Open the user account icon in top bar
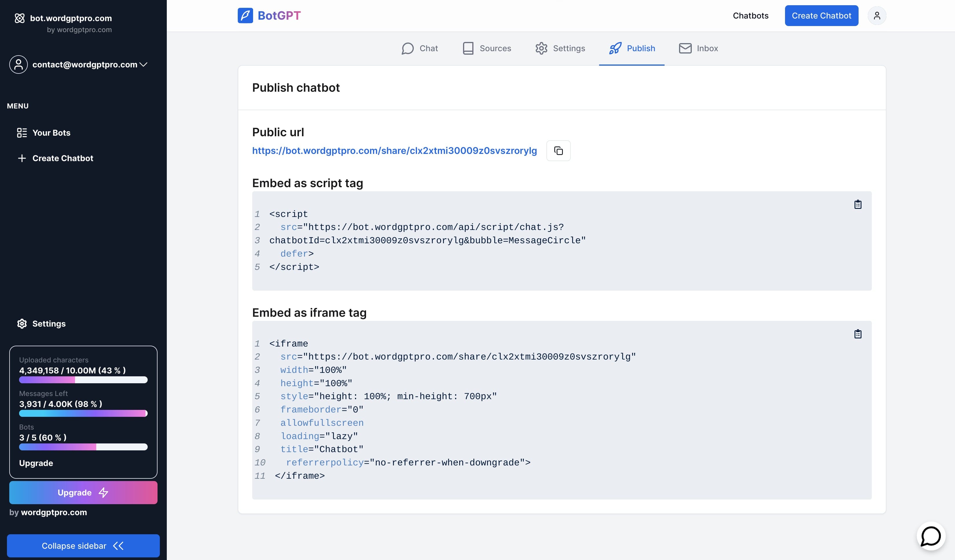 (x=877, y=16)
